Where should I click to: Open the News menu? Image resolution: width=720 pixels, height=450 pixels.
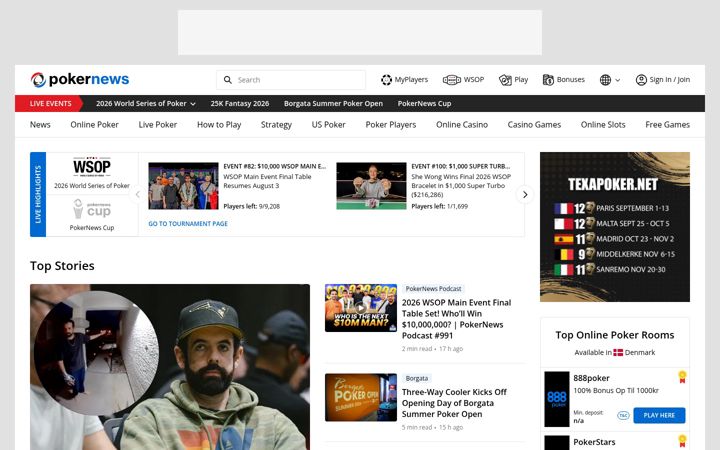click(x=40, y=124)
